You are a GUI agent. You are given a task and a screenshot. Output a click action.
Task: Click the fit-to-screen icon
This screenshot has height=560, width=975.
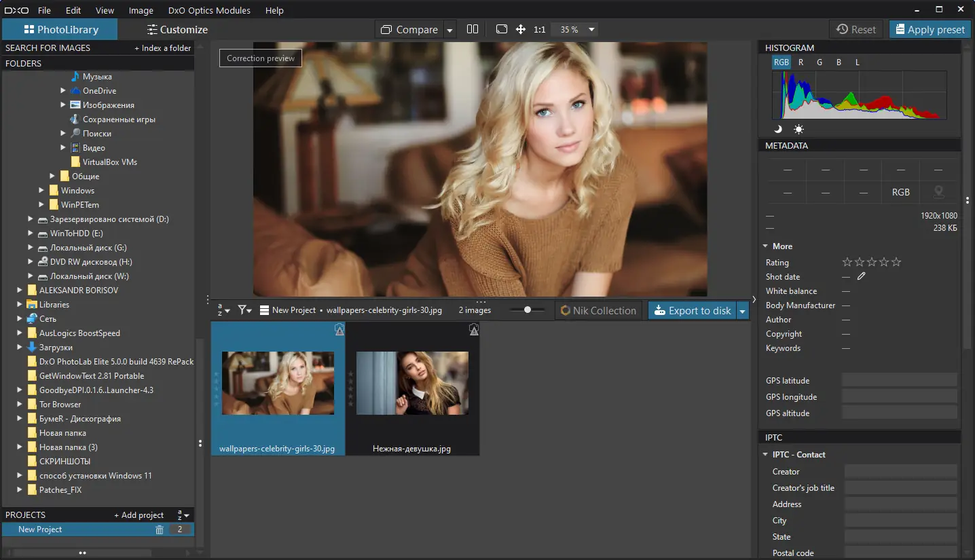coord(502,29)
